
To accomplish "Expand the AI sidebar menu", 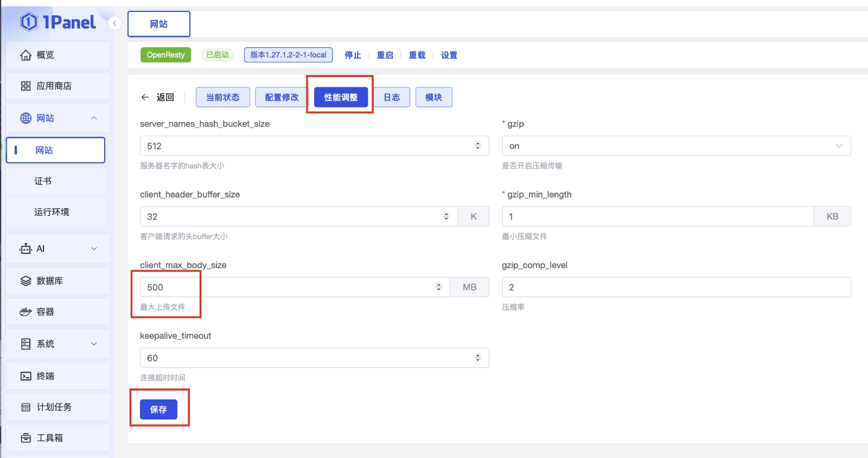I will pyautogui.click(x=94, y=249).
